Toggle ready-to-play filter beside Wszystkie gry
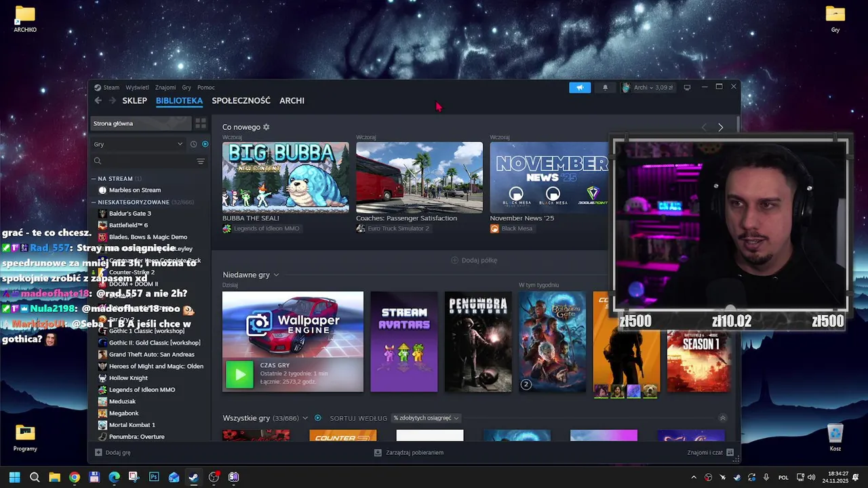Viewport: 868px width, 488px height. click(317, 418)
